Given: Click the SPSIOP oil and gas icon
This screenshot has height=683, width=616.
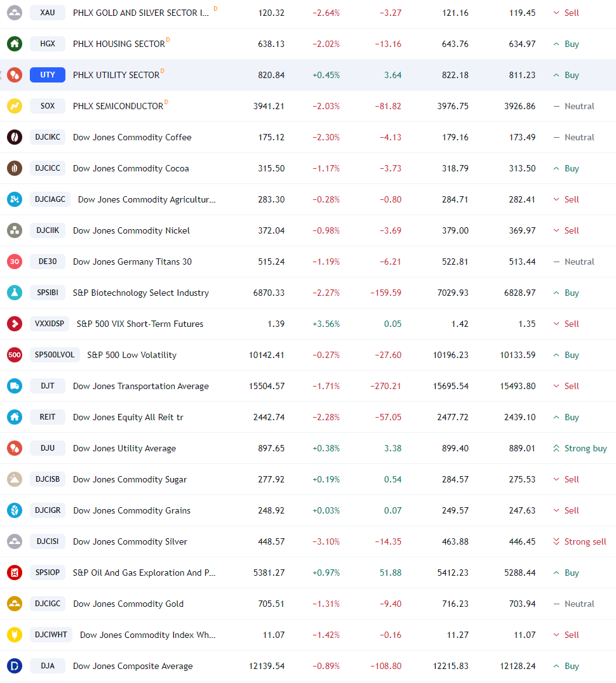Looking at the screenshot, I should coord(15,573).
